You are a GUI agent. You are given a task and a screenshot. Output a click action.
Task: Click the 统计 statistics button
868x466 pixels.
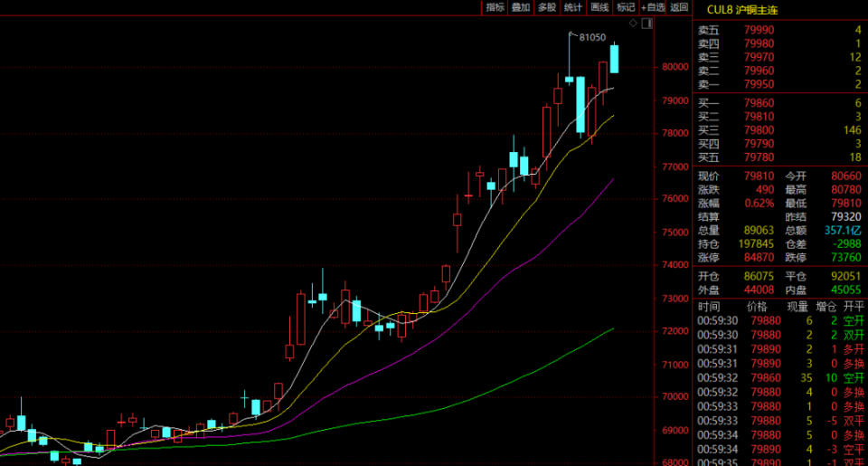[x=573, y=7]
